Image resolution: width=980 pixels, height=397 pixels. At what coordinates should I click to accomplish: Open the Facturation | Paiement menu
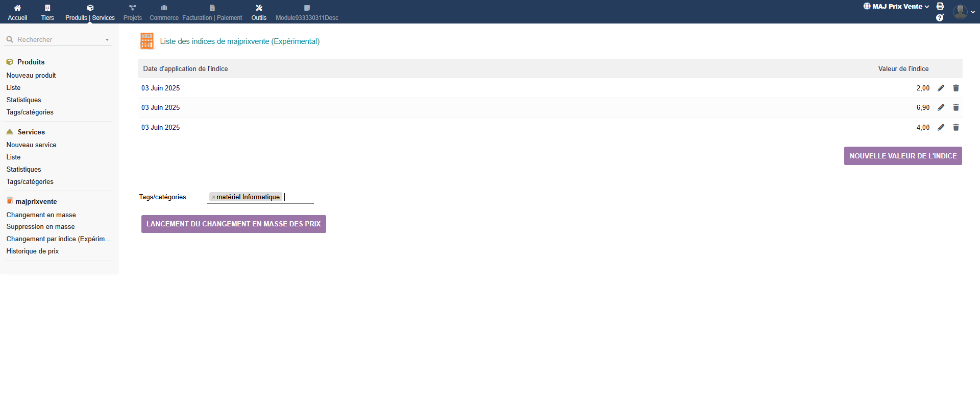pyautogui.click(x=212, y=12)
